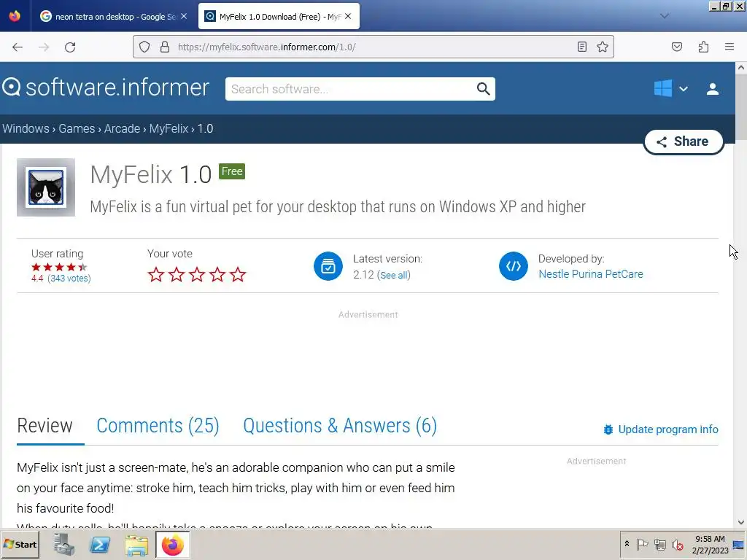Open the user account profile icon
The image size is (747, 560).
click(713, 89)
